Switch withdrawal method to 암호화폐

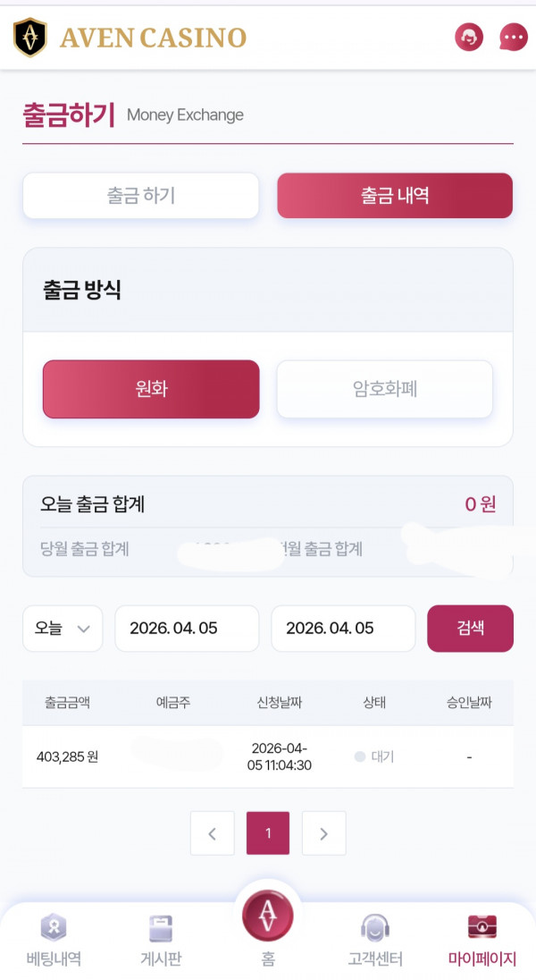[x=384, y=389]
